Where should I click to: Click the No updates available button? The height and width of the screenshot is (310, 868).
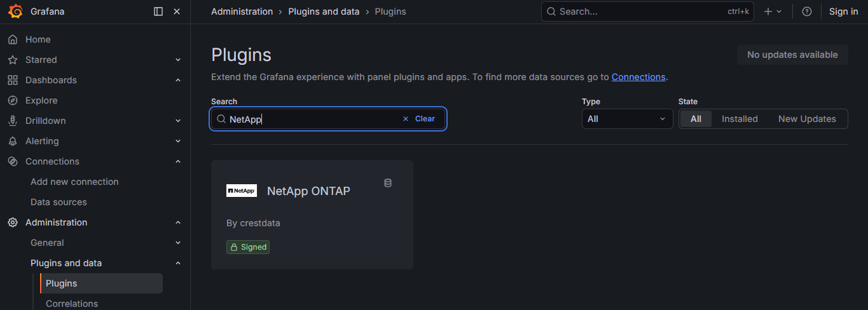(792, 55)
